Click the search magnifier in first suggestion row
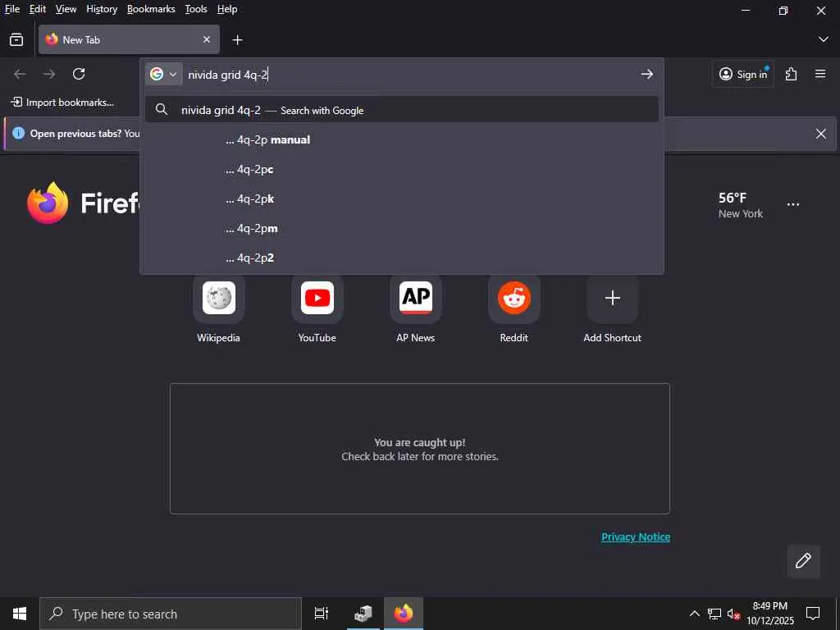Image resolution: width=840 pixels, height=630 pixels. coord(162,110)
